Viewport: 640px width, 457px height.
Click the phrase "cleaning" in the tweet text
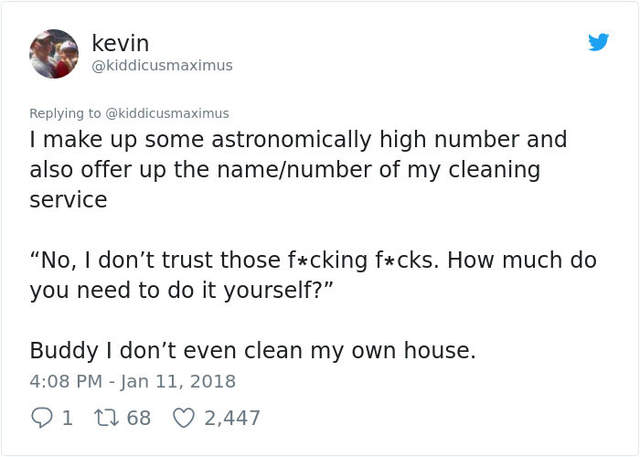click(496, 169)
